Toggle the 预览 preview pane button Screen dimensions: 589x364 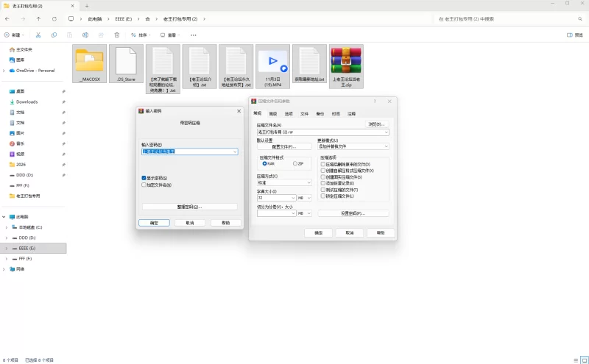pyautogui.click(x=575, y=35)
